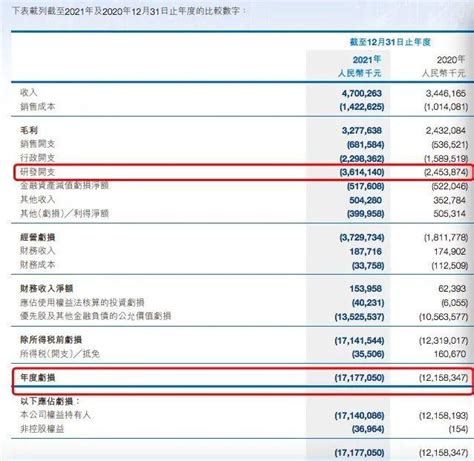Click the 毛利 row label
The height and width of the screenshot is (461, 474).
pyautogui.click(x=29, y=130)
